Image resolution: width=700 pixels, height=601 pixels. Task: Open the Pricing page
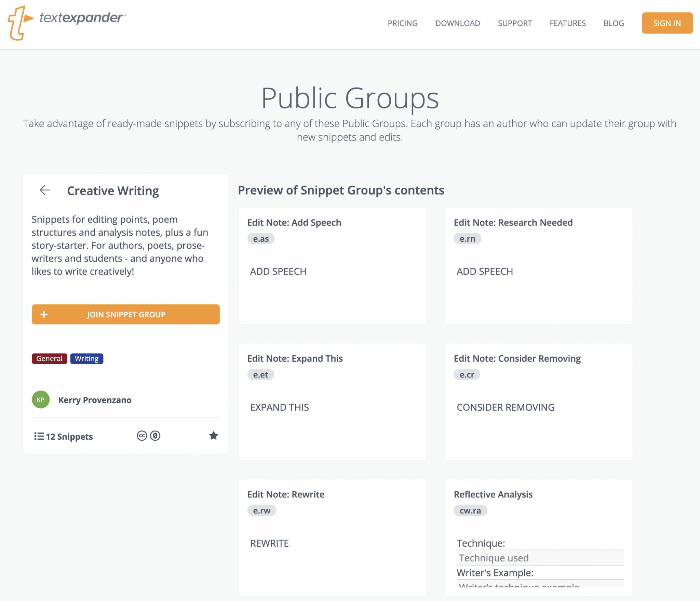tap(403, 23)
